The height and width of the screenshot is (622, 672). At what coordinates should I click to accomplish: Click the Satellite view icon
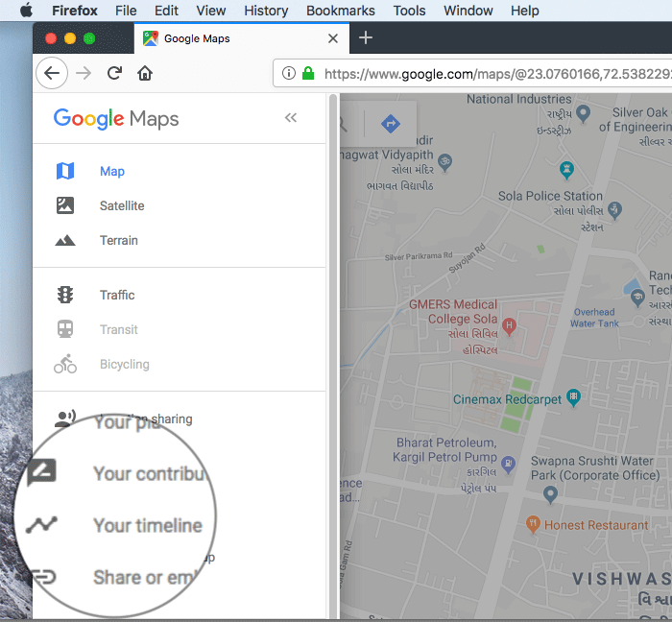pyautogui.click(x=65, y=205)
